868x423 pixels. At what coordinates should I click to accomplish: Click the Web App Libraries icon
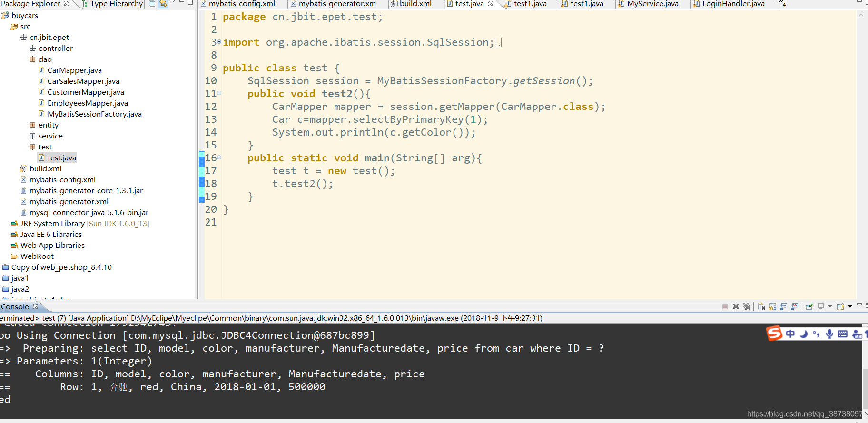click(x=14, y=246)
